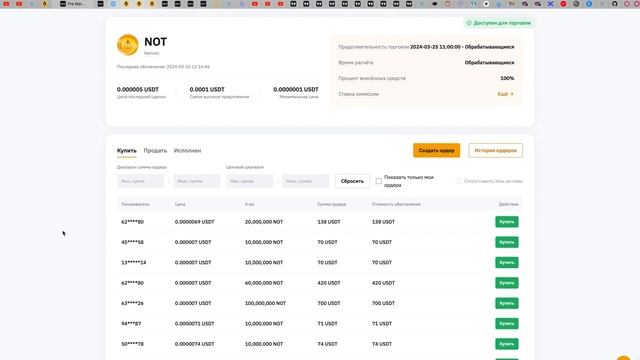Click the 'Стоимость обеспечения' column header
This screenshot has height=360, width=640.
pos(396,204)
